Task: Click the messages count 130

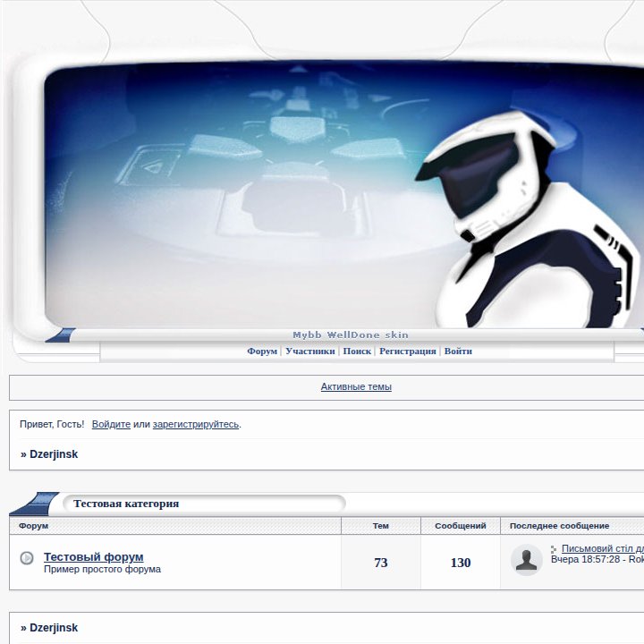Action: pyautogui.click(x=461, y=563)
